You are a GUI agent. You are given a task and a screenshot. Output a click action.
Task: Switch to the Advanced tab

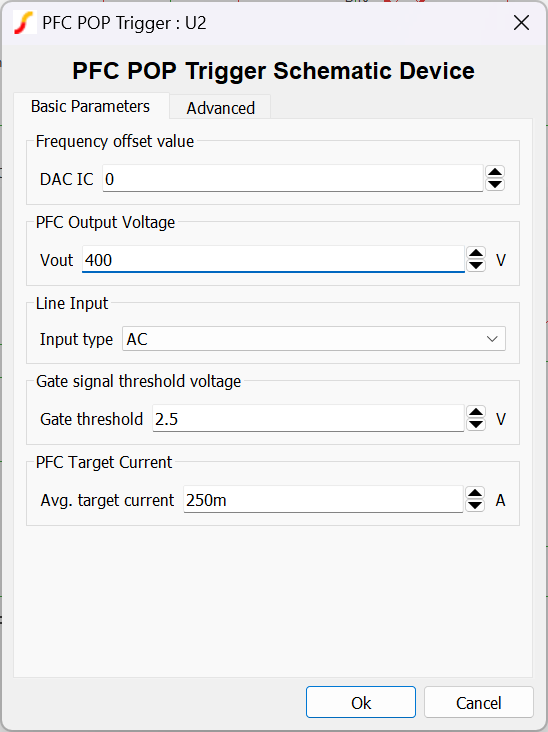(220, 108)
